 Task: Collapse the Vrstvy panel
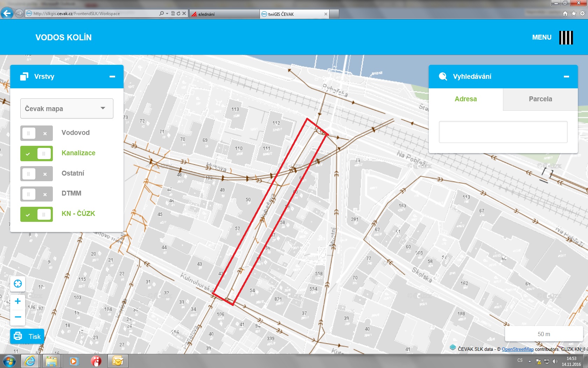pyautogui.click(x=112, y=76)
